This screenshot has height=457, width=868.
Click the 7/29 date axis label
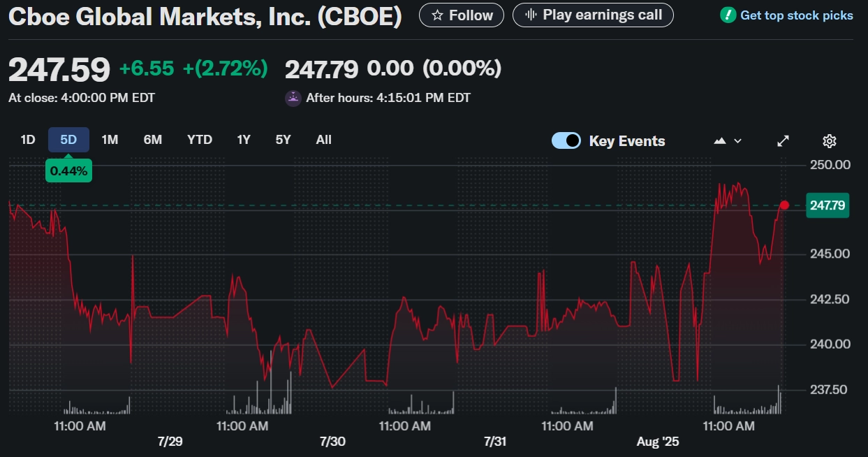coord(170,442)
